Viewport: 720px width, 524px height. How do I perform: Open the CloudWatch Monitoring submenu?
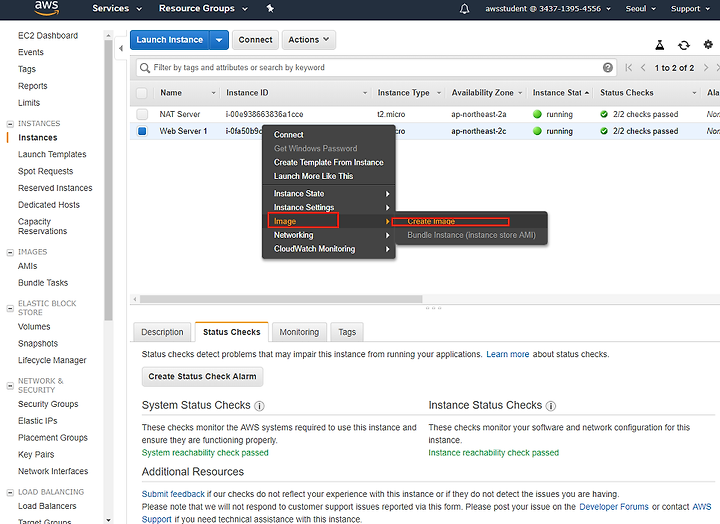tap(328, 249)
